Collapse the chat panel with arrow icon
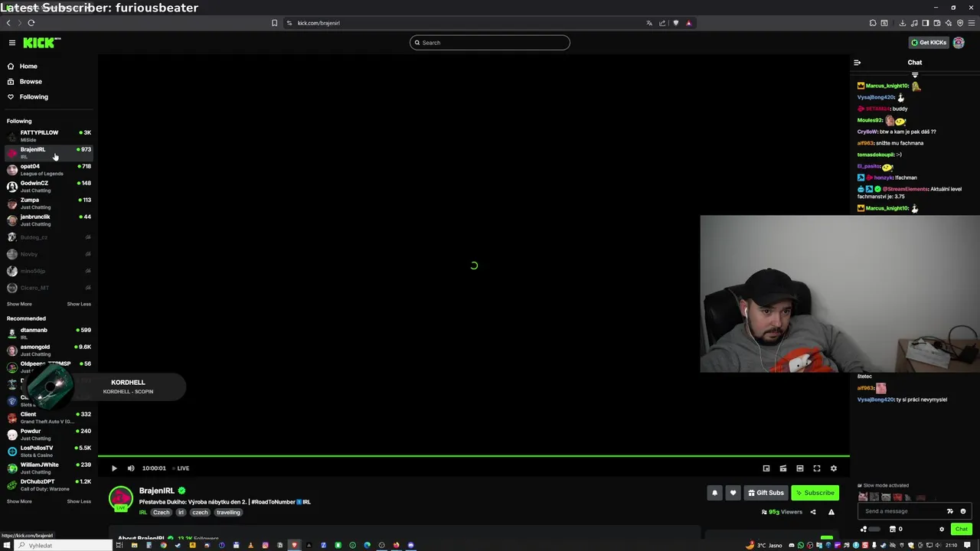The height and width of the screenshot is (551, 980). coord(857,63)
